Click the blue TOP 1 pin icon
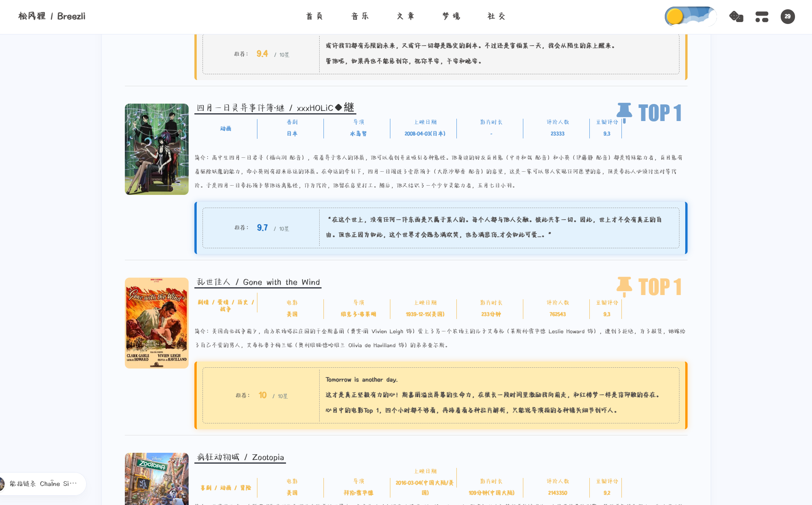The width and height of the screenshot is (812, 505). (624, 112)
